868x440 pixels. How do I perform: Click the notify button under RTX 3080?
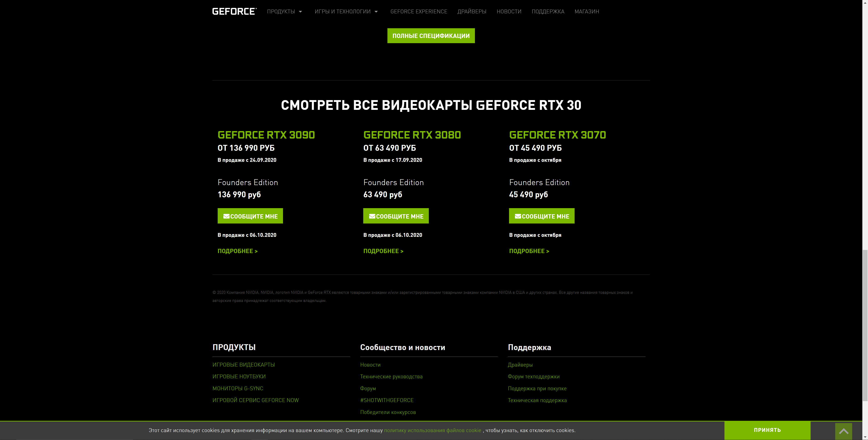pyautogui.click(x=396, y=216)
